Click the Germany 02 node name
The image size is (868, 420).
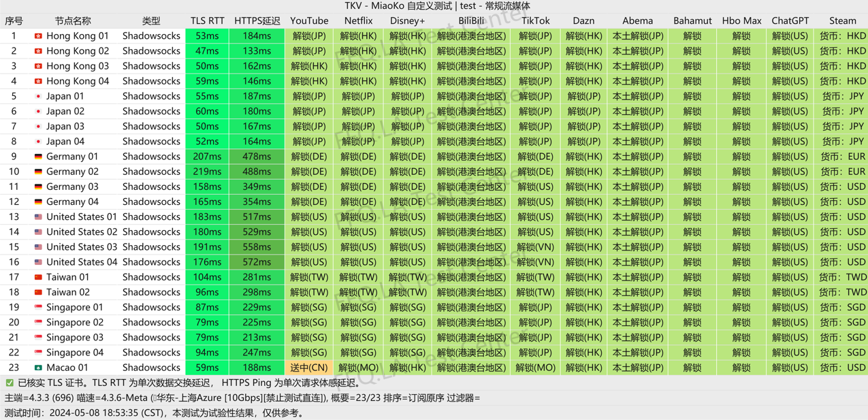[72, 172]
